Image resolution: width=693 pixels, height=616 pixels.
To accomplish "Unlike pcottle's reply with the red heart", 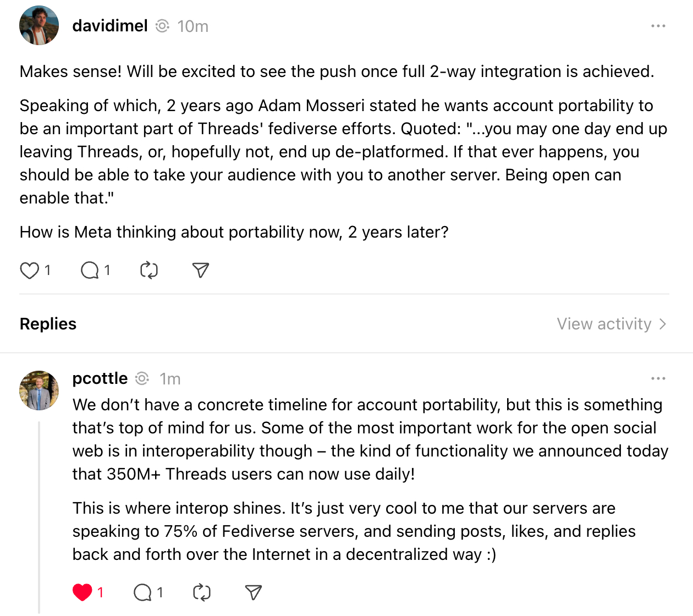I will click(82, 592).
